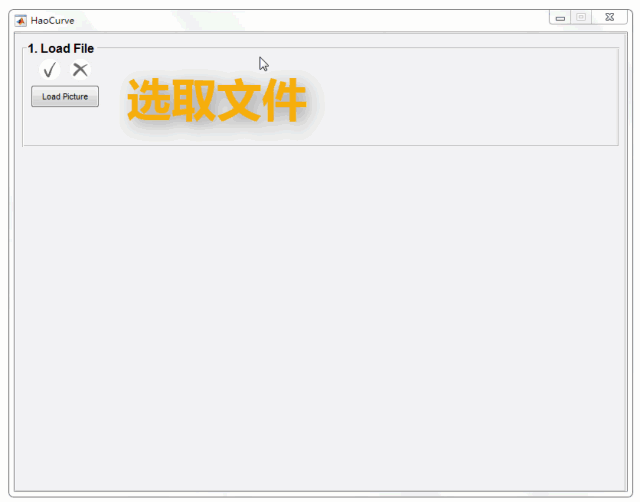Click the MATLAB icon in HaoCurve title bar
The height and width of the screenshot is (502, 640).
coord(20,20)
